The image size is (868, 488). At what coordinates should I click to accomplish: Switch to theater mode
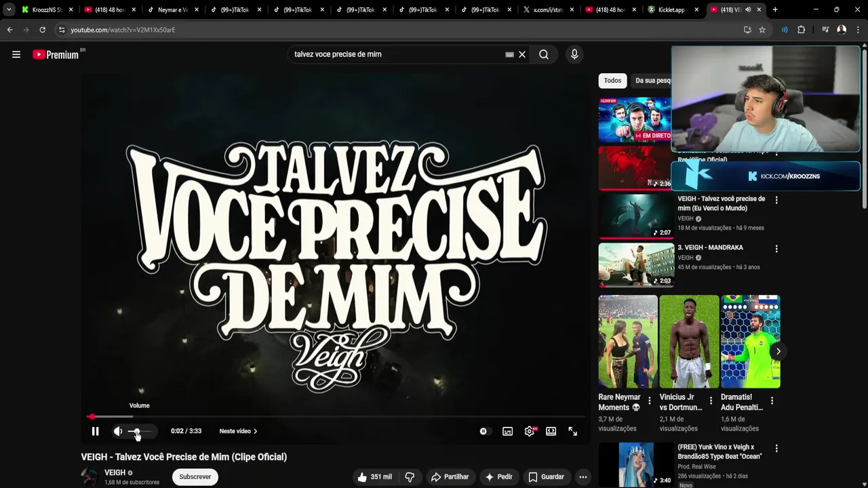(551, 431)
